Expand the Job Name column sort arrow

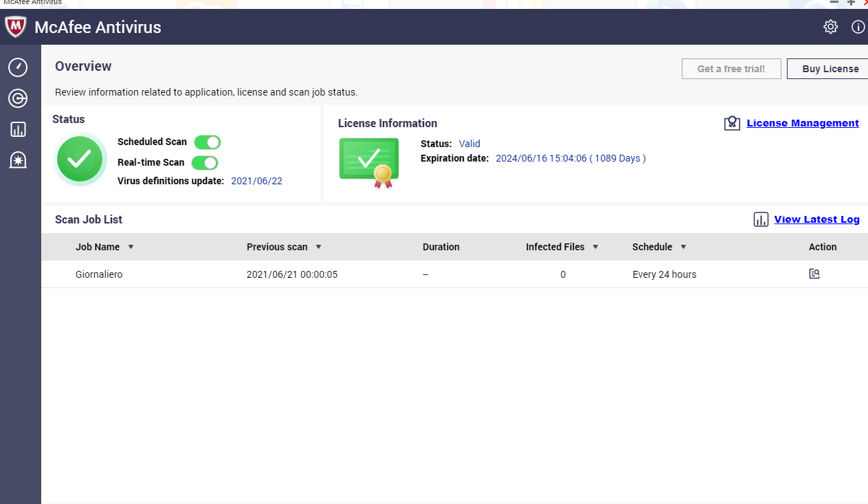point(131,247)
